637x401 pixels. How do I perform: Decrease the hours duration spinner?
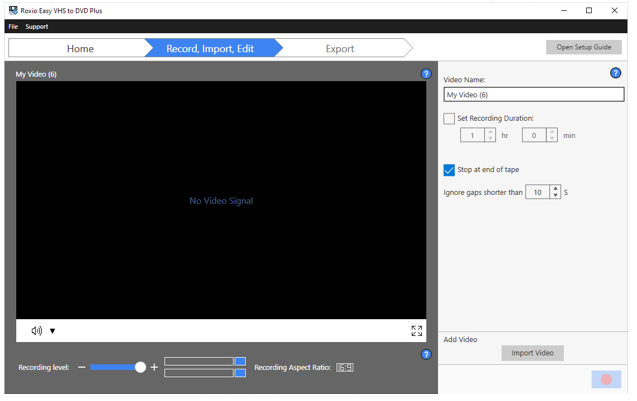490,138
